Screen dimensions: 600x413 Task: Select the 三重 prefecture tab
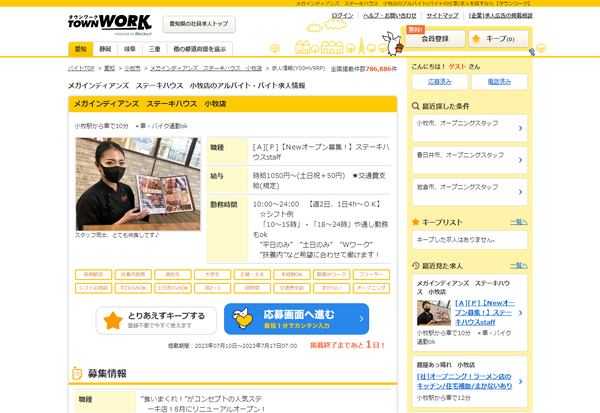[x=154, y=49]
